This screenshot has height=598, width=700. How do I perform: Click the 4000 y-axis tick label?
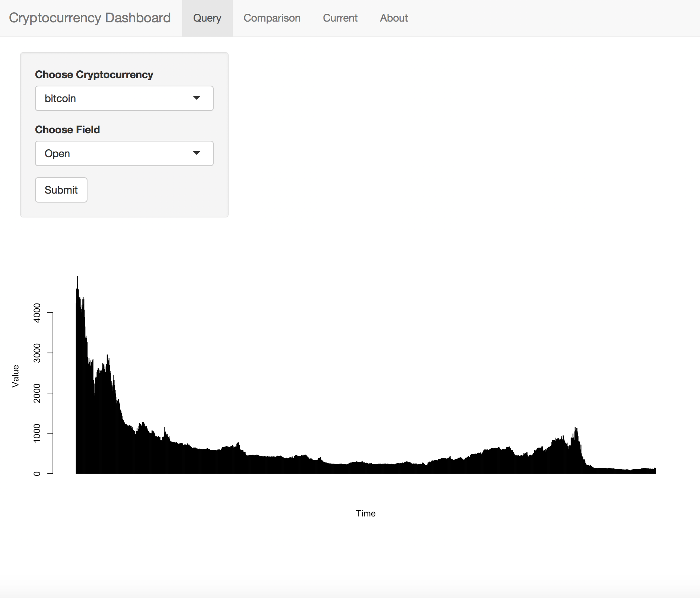point(37,313)
